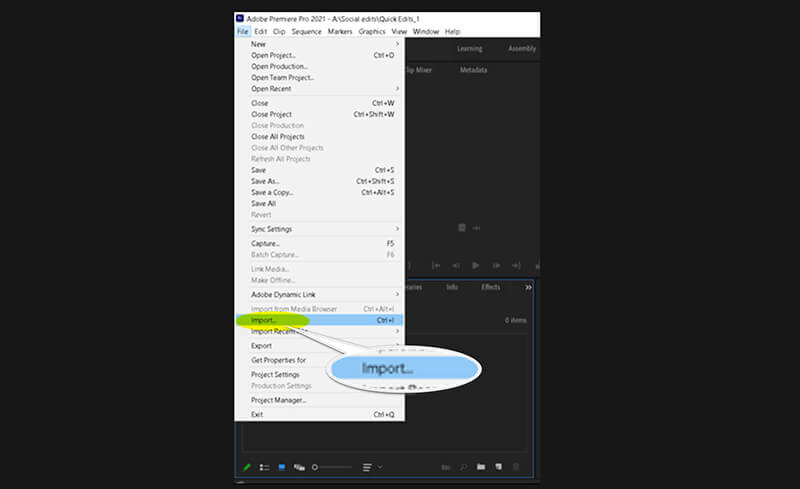Switch to the Assembly workspace tab
800x489 pixels.
tap(522, 48)
